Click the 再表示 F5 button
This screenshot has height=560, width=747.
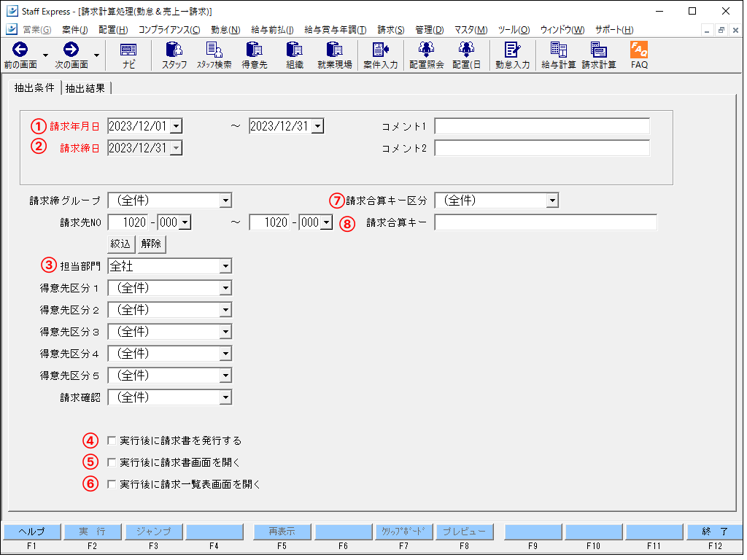pyautogui.click(x=282, y=532)
